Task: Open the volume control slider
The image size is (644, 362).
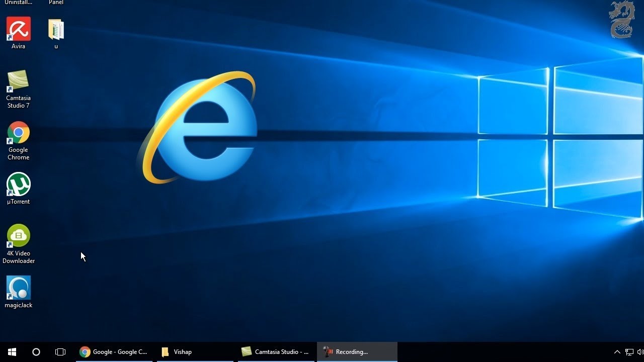Action: (640, 352)
